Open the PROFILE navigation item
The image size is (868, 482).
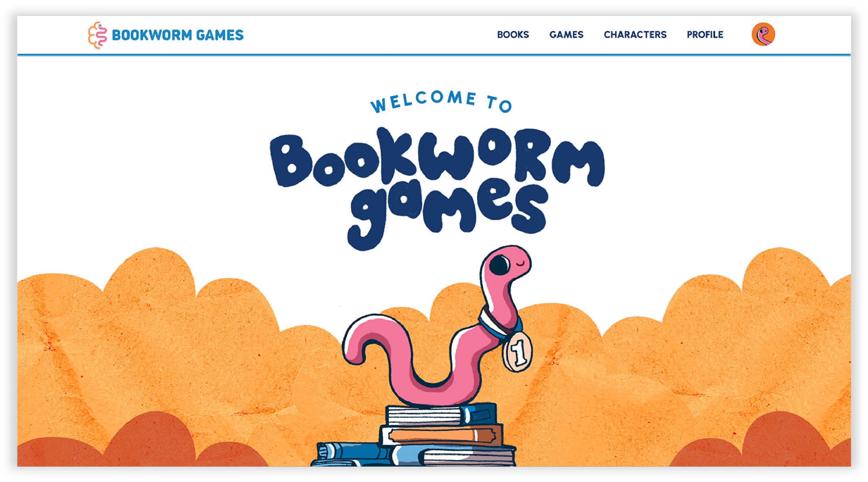[705, 35]
